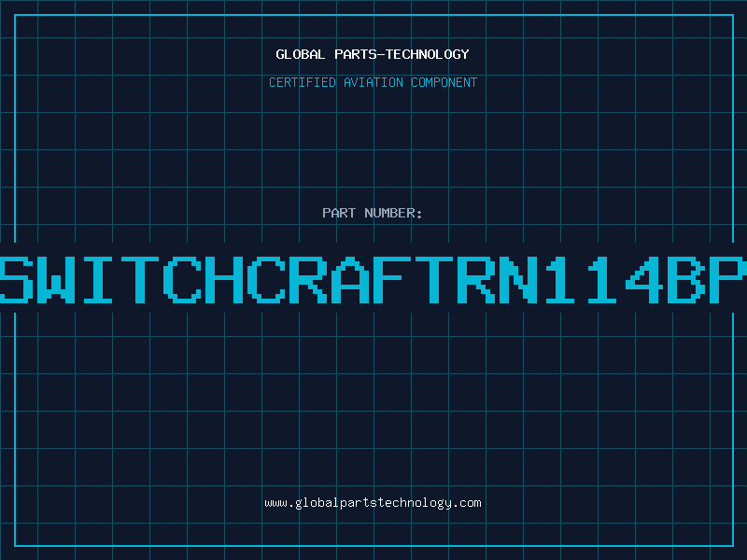Select the SWITCHCRAFTRN114BP part number text
This screenshot has height=560, width=747.
click(373, 280)
